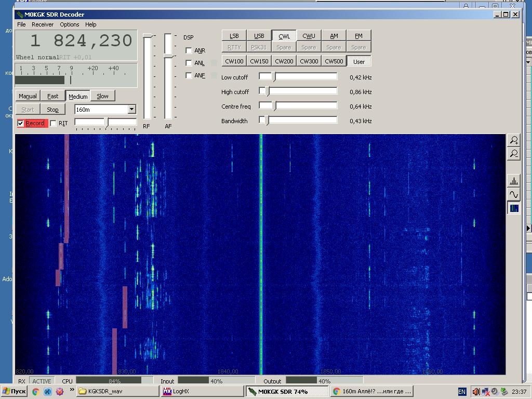Open the Receiver menu
This screenshot has height=399, width=532.
[x=43, y=24]
